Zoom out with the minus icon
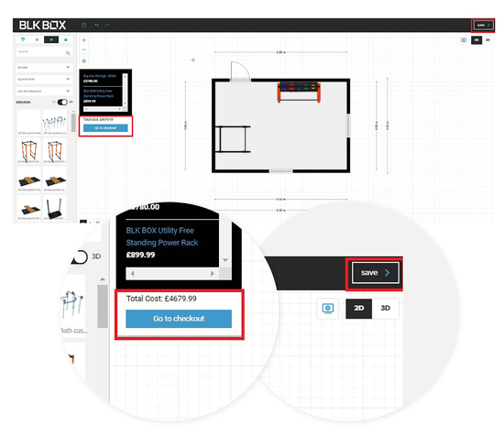504x436 pixels. click(x=84, y=49)
